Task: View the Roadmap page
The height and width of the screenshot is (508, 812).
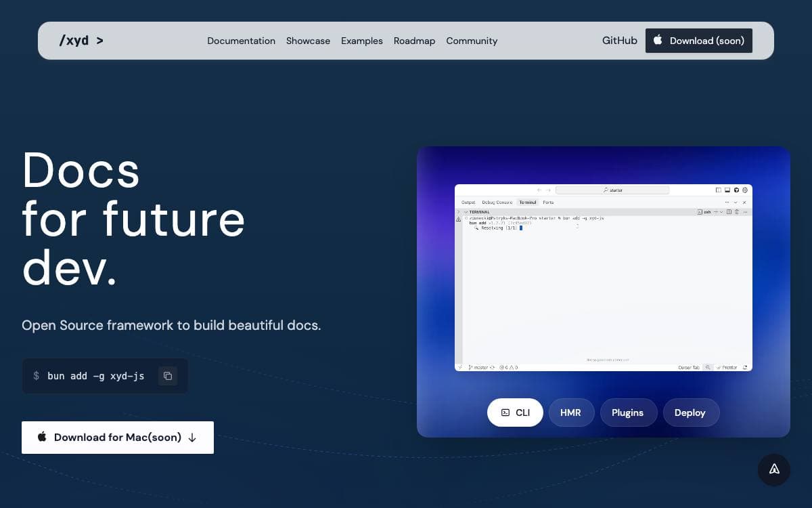Action: (x=414, y=41)
